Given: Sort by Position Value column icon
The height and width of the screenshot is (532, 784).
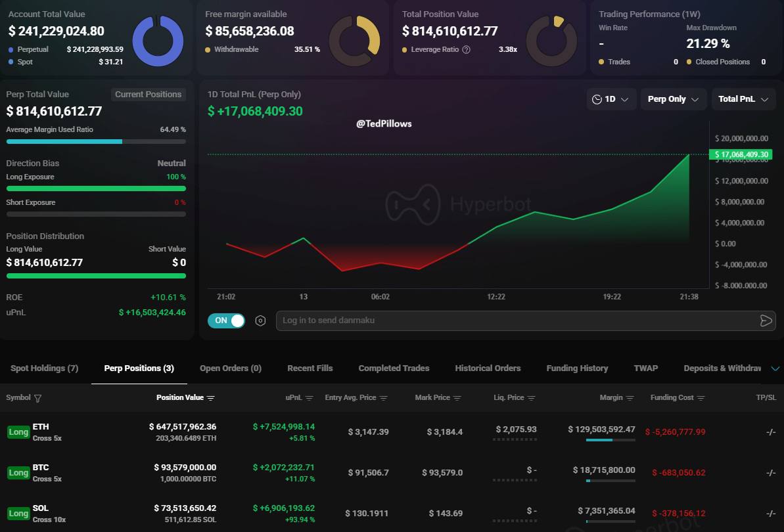Looking at the screenshot, I should [x=210, y=398].
